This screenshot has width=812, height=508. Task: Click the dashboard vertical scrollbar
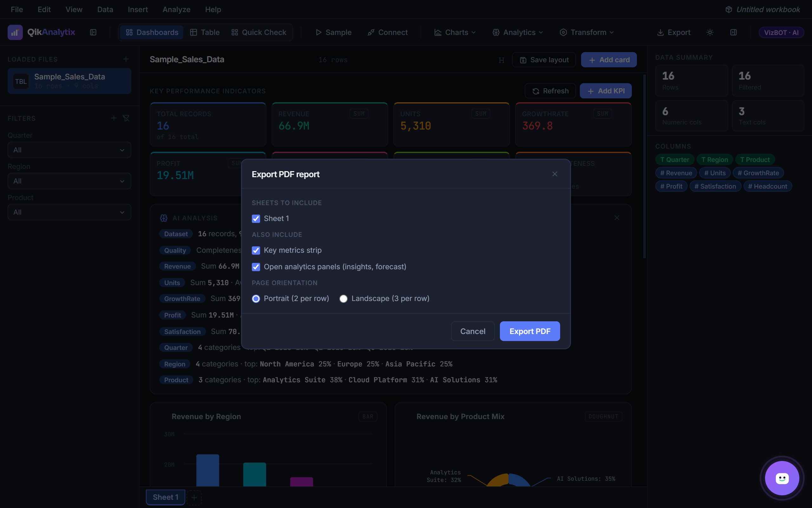644,167
